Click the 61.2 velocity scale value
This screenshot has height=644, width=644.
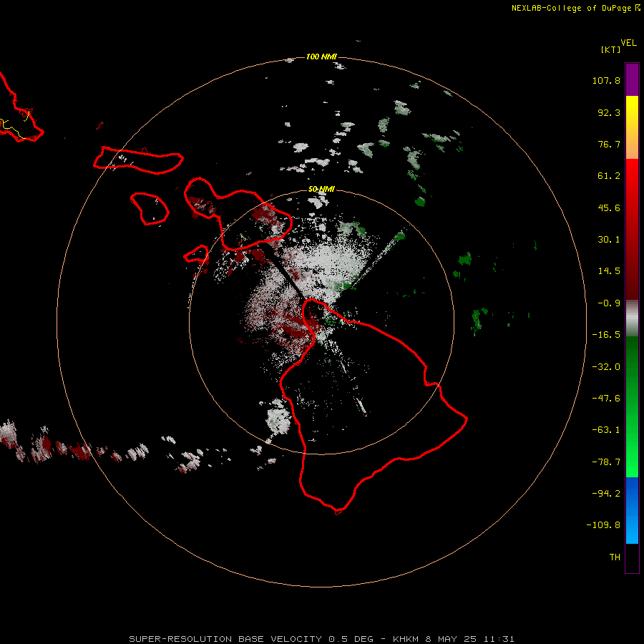(x=609, y=176)
